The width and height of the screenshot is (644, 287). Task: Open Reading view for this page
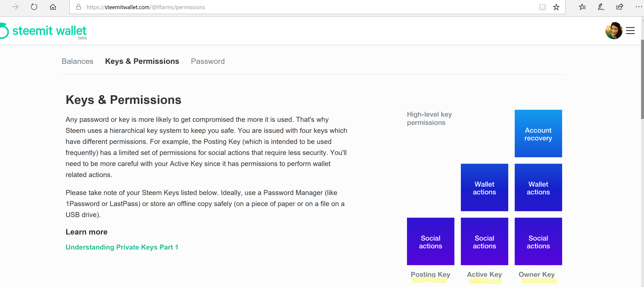coord(542,7)
